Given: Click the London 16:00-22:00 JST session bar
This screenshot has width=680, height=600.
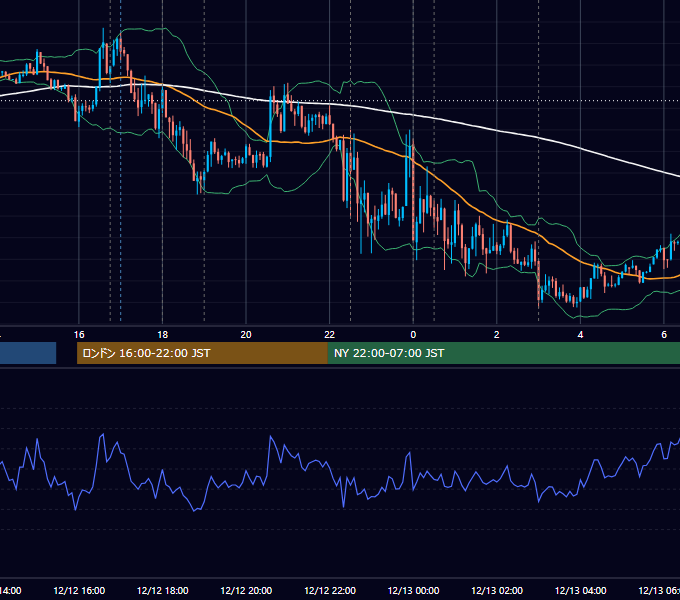Looking at the screenshot, I should (202, 353).
